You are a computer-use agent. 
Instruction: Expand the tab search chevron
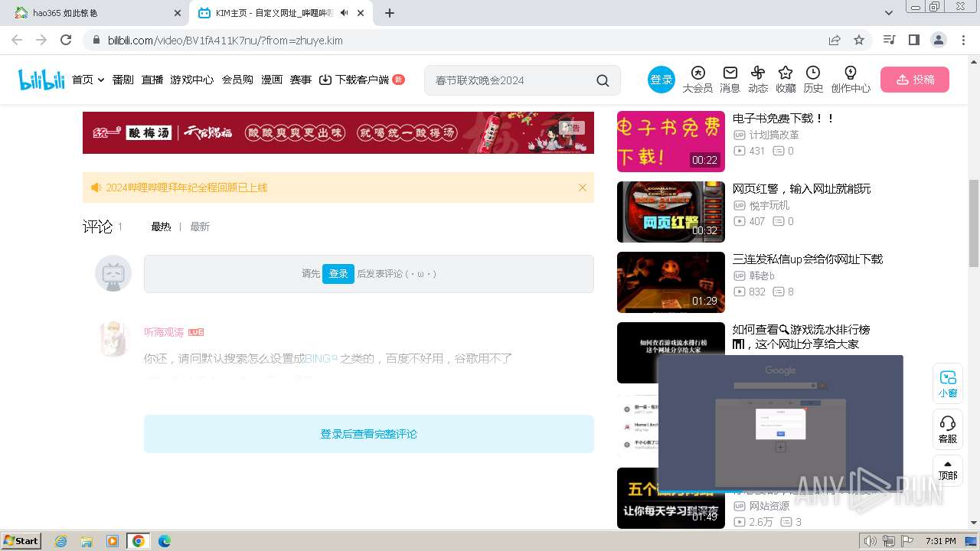click(889, 13)
